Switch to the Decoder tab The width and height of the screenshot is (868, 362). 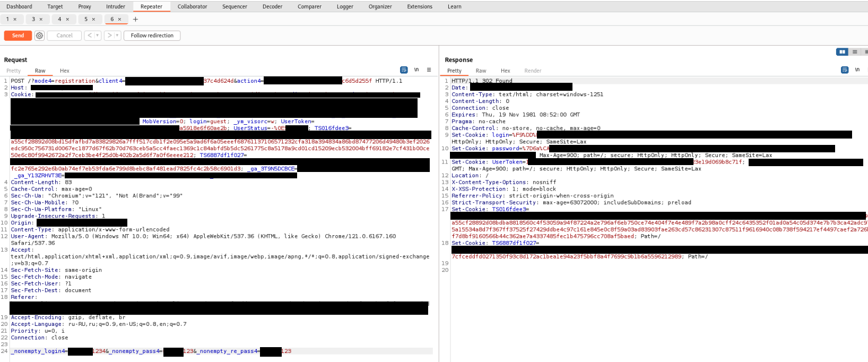[x=272, y=6]
